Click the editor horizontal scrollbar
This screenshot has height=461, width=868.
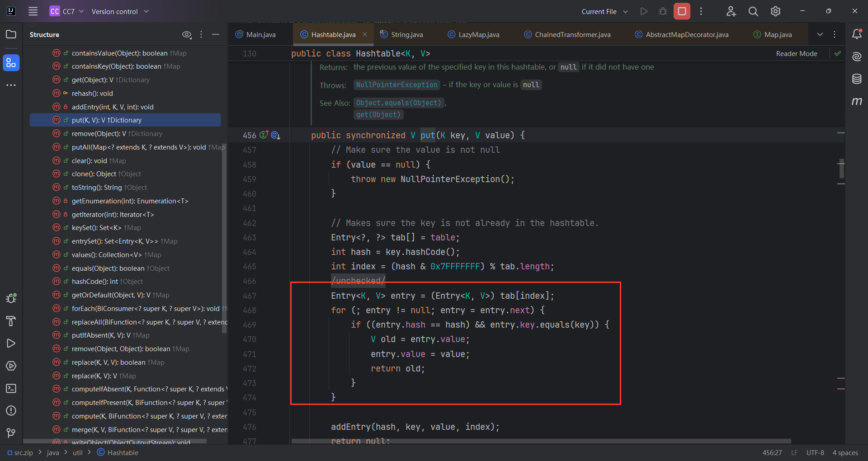coord(541,441)
